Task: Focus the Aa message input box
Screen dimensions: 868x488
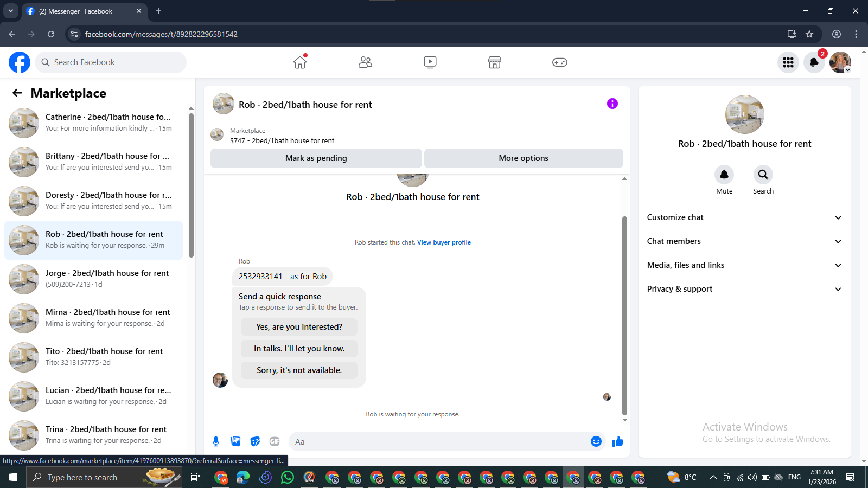Action: tap(439, 441)
